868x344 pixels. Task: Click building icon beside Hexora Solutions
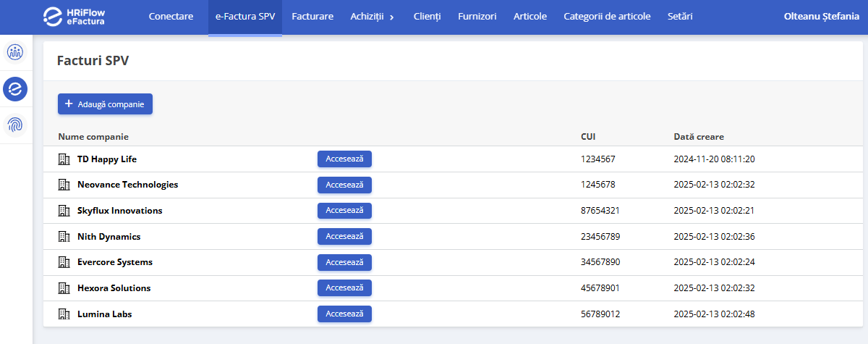point(64,288)
